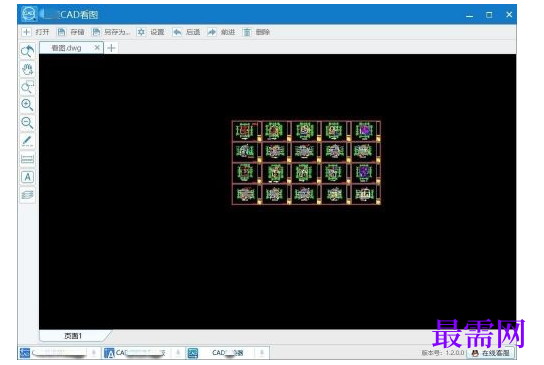Screen dimensions: 544x365
Task: Select the measure ruler tool
Action: 27,159
